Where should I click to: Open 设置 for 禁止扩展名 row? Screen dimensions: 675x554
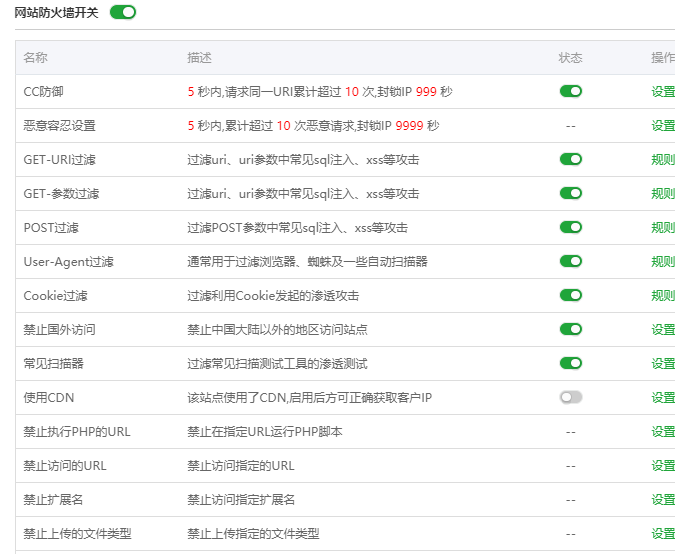(663, 499)
